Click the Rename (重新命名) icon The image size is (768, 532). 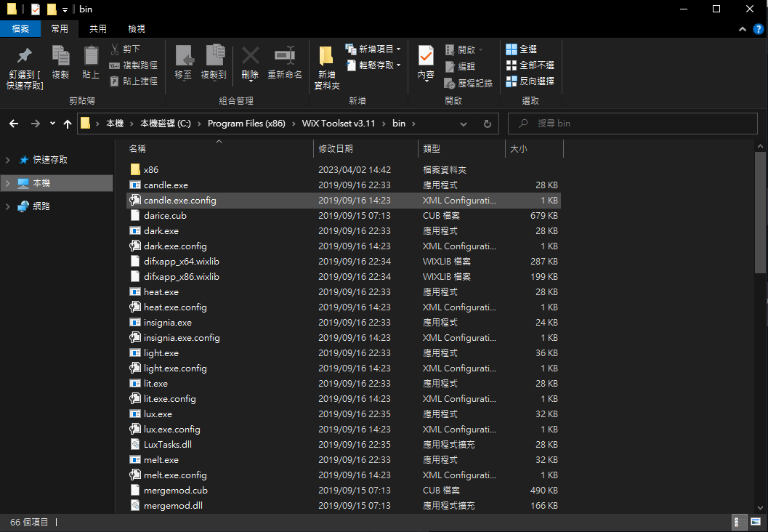(285, 63)
